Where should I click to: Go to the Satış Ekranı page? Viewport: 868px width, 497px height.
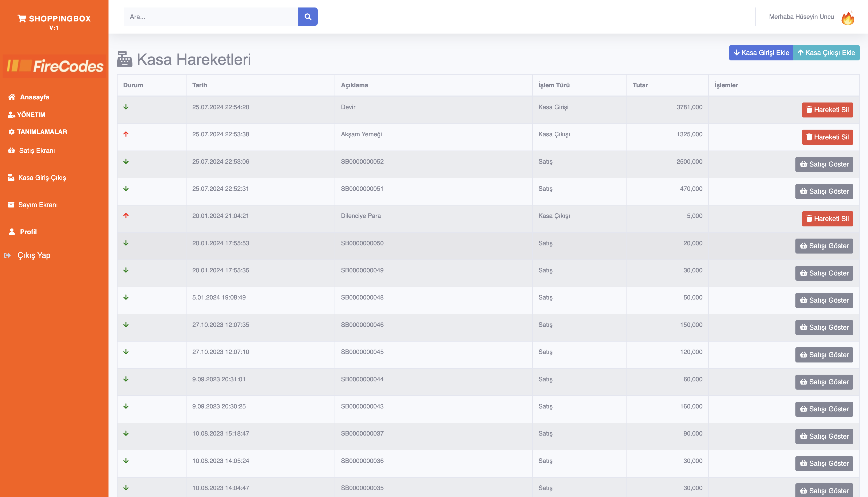[x=37, y=151]
